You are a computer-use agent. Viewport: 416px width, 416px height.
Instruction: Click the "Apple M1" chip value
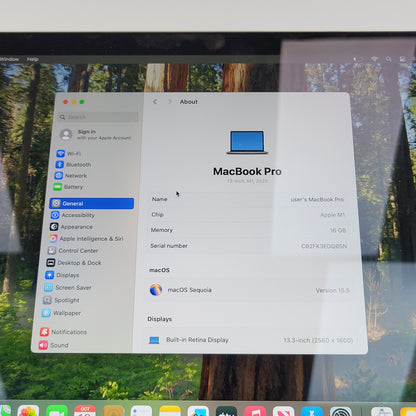332,215
